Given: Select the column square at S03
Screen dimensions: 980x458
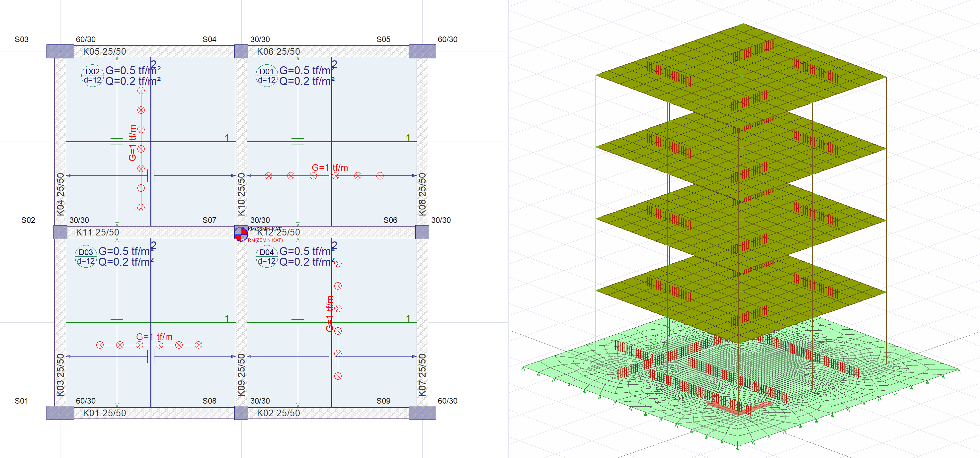Looking at the screenshot, I should coord(60,51).
